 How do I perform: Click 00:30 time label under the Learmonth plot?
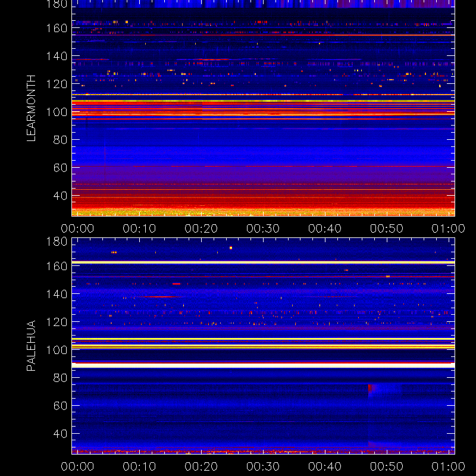point(263,228)
